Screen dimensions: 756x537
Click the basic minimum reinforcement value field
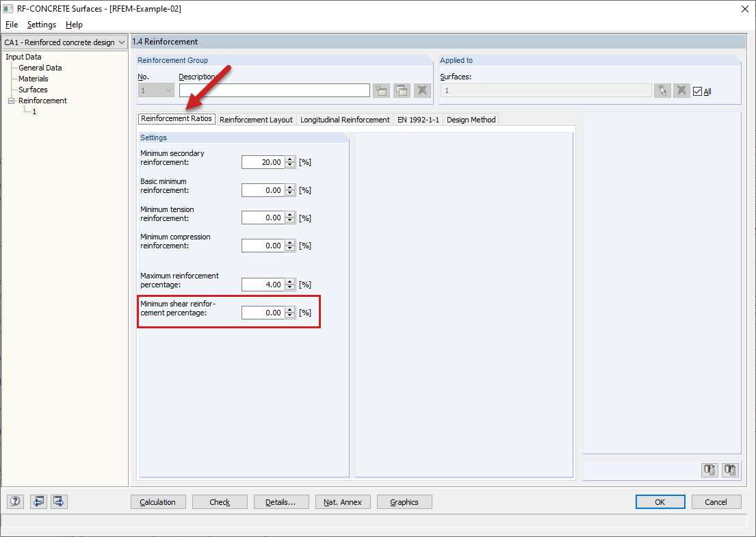pyautogui.click(x=263, y=190)
